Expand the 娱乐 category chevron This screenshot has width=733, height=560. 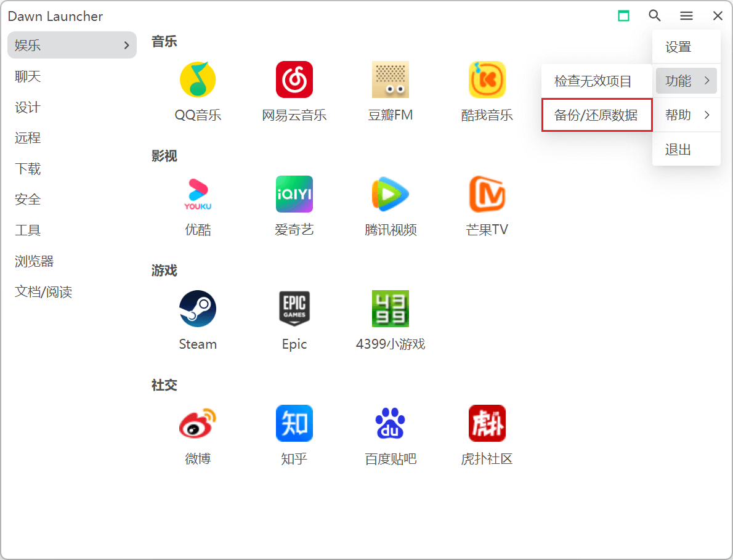tap(126, 46)
